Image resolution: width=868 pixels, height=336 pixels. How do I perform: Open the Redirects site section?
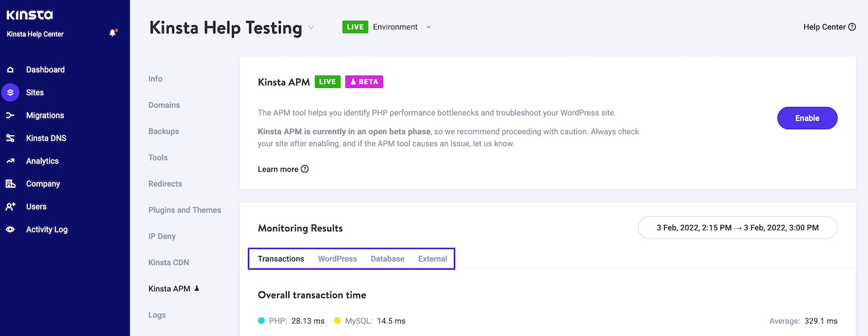click(x=165, y=183)
